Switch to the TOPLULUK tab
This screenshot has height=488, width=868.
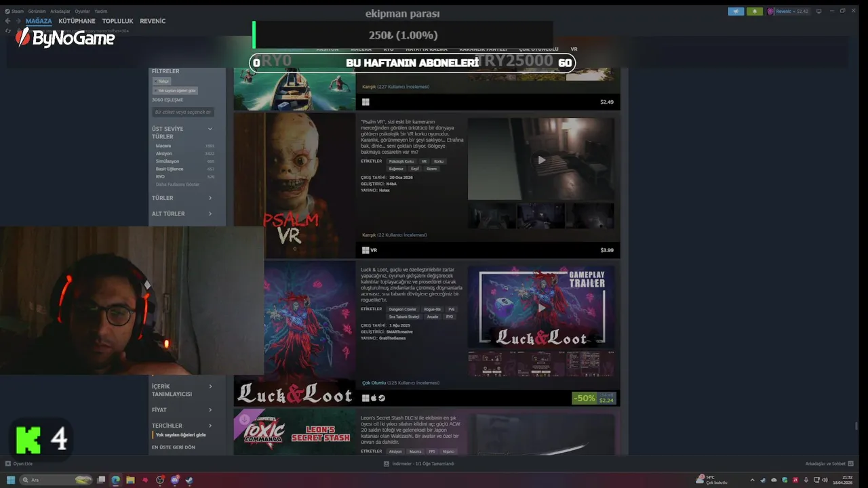[x=118, y=21]
